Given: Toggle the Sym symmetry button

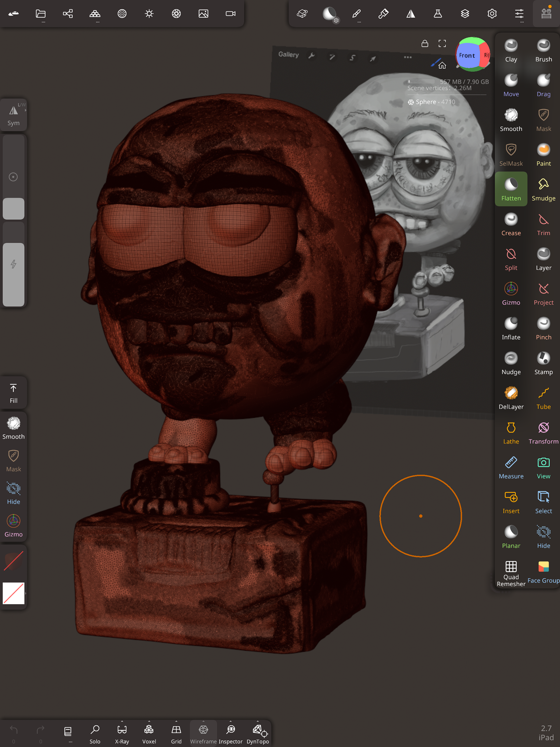Looking at the screenshot, I should coord(13,115).
